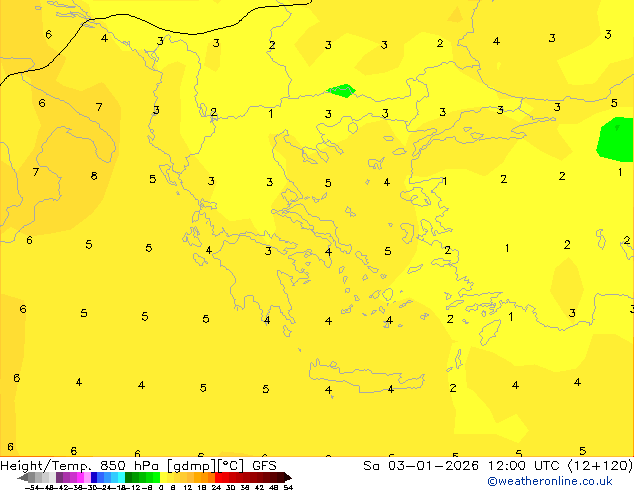Click the dark purple legend swatch
The height and width of the screenshot is (490, 634).
(x=59, y=477)
